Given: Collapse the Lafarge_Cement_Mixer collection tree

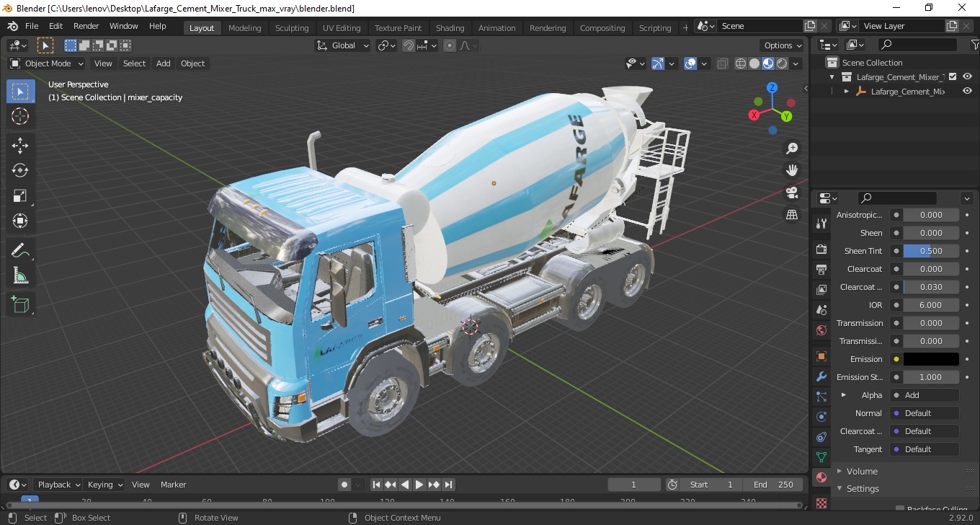Looking at the screenshot, I should pyautogui.click(x=832, y=76).
